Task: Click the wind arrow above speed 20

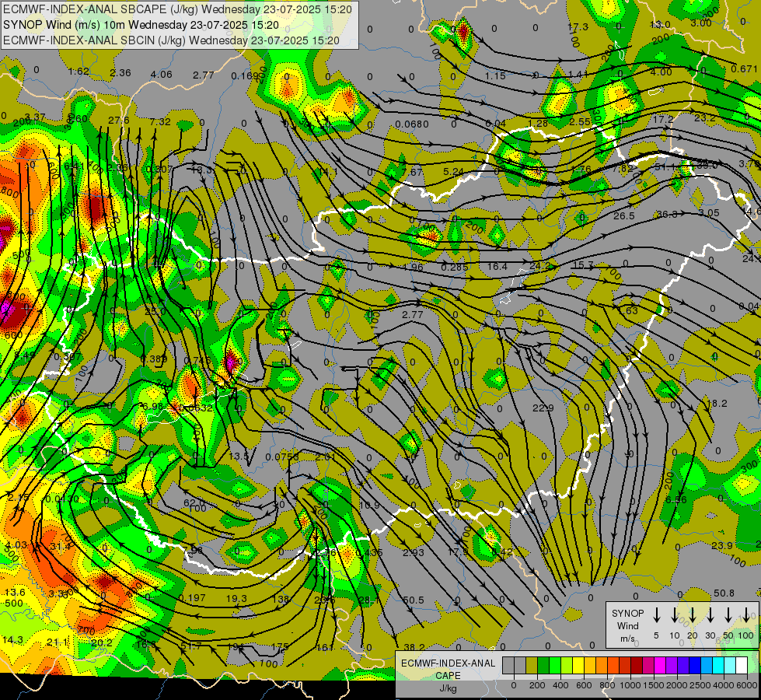Action: [693, 614]
